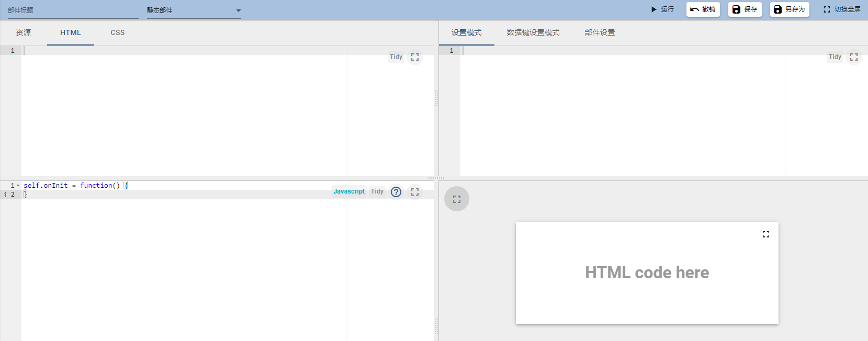The width and height of the screenshot is (868, 341).
Task: Click round fullscreen button above preview
Action: 457,199
